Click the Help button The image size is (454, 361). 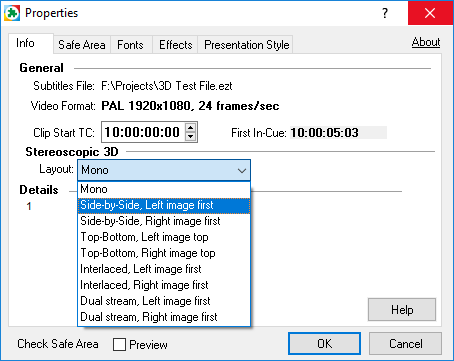pyautogui.click(x=402, y=310)
